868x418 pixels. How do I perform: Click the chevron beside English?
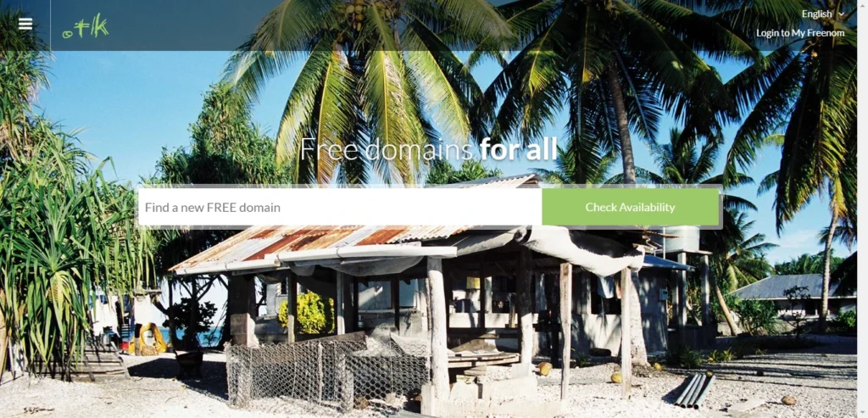[842, 14]
